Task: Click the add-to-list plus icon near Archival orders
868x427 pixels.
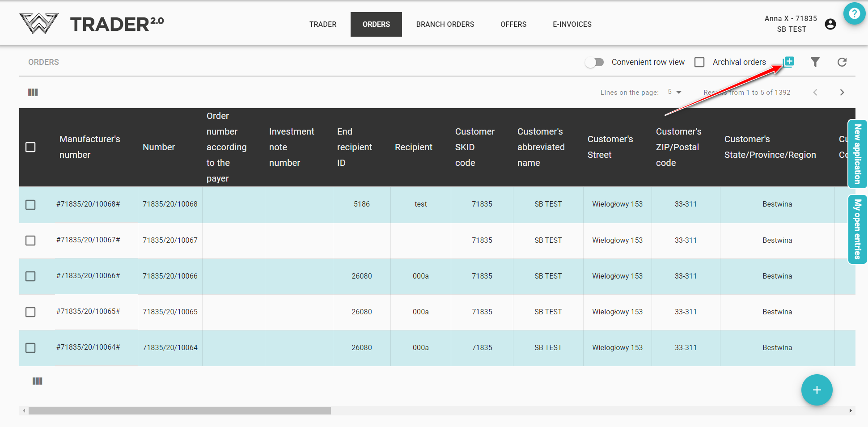Action: (789, 62)
